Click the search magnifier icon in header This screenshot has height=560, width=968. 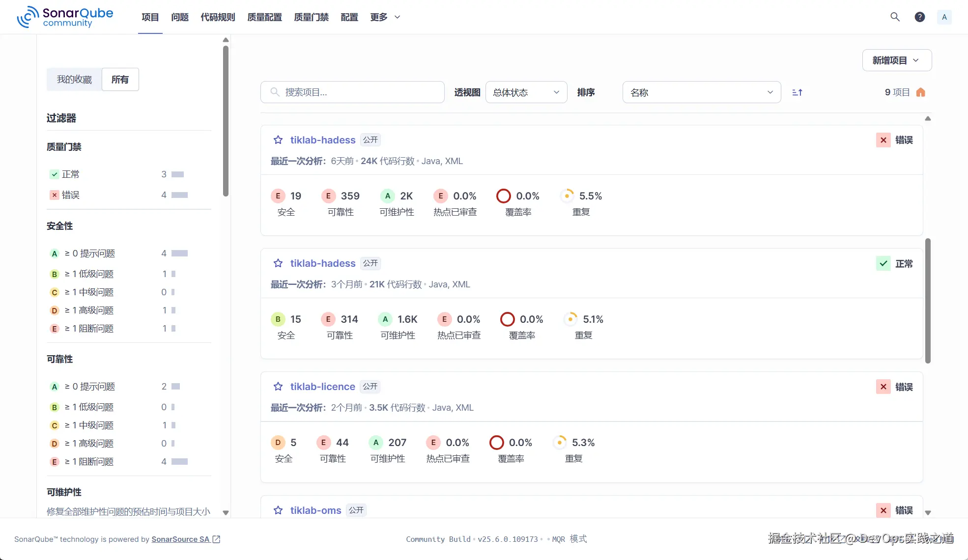point(895,17)
